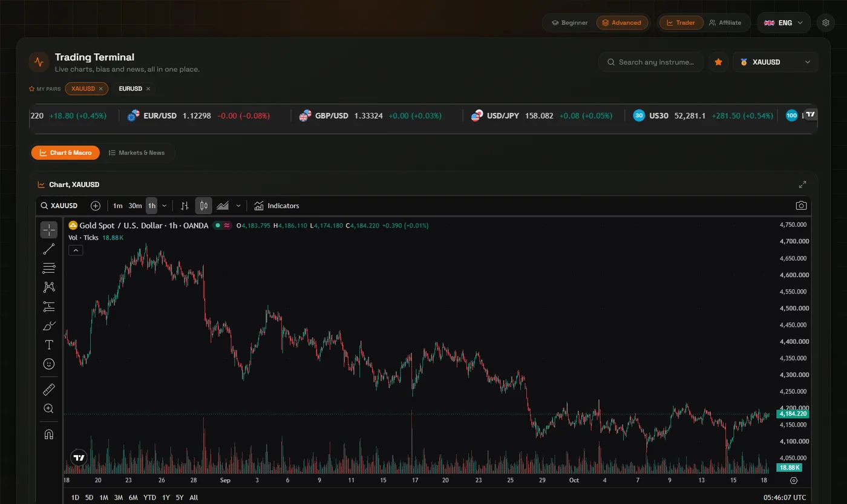Open the Indicators menu

click(276, 206)
